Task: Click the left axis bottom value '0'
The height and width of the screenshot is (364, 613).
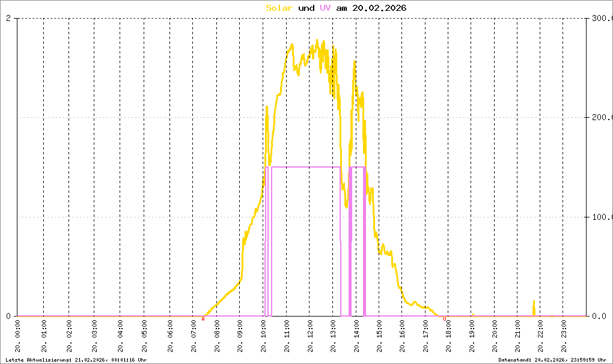Action: [8, 317]
